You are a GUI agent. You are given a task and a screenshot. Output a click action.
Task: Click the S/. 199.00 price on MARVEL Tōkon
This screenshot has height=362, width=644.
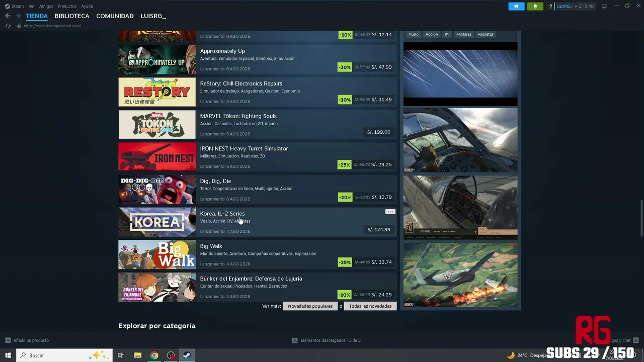click(379, 132)
